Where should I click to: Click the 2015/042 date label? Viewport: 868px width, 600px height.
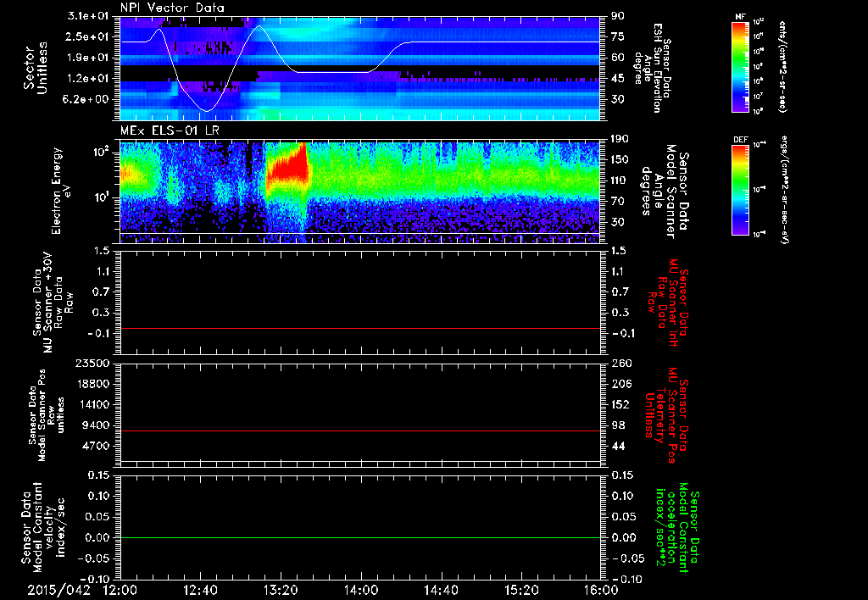coord(59,590)
